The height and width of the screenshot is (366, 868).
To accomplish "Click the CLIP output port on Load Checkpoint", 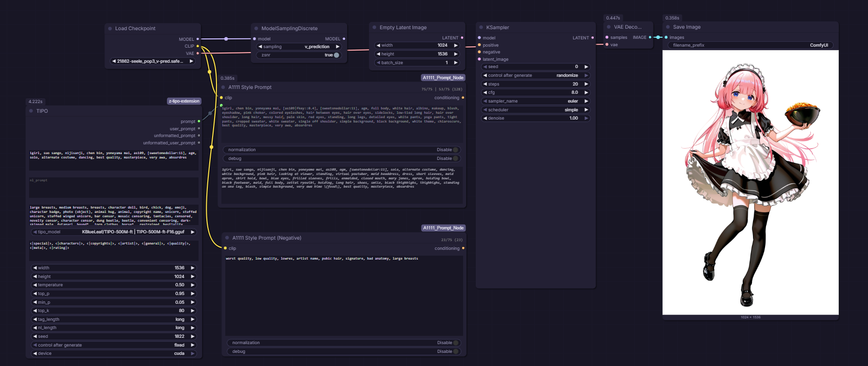I will 198,46.
